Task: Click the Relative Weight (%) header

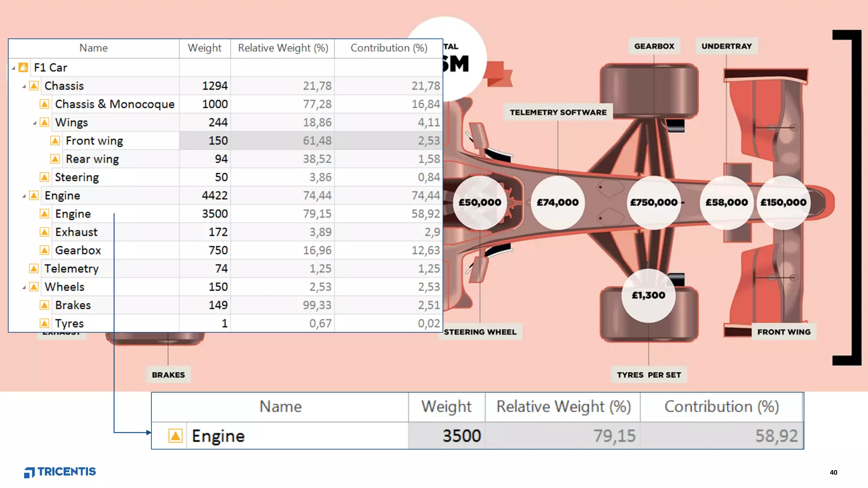Action: pyautogui.click(x=283, y=48)
